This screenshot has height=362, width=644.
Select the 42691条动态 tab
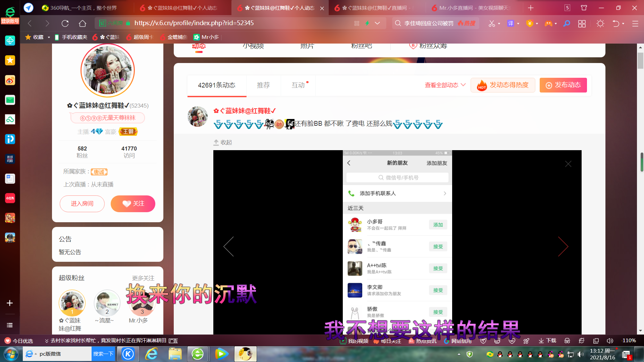[x=217, y=85]
